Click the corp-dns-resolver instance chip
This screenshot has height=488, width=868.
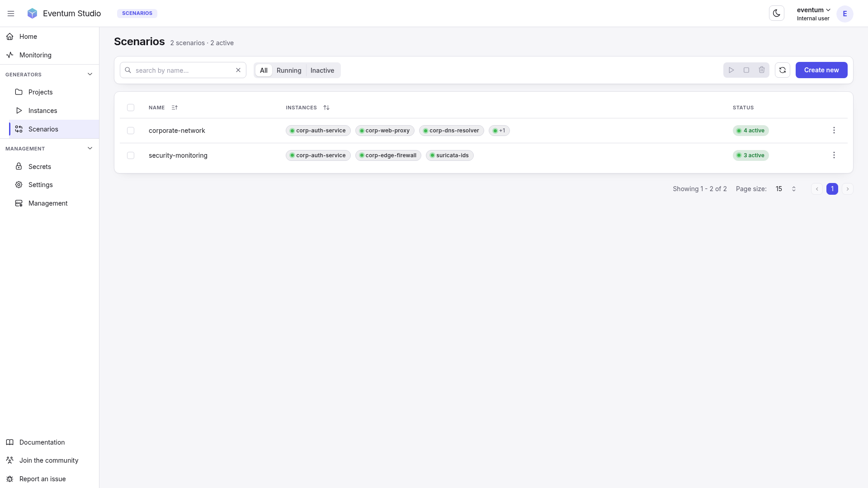pyautogui.click(x=452, y=131)
